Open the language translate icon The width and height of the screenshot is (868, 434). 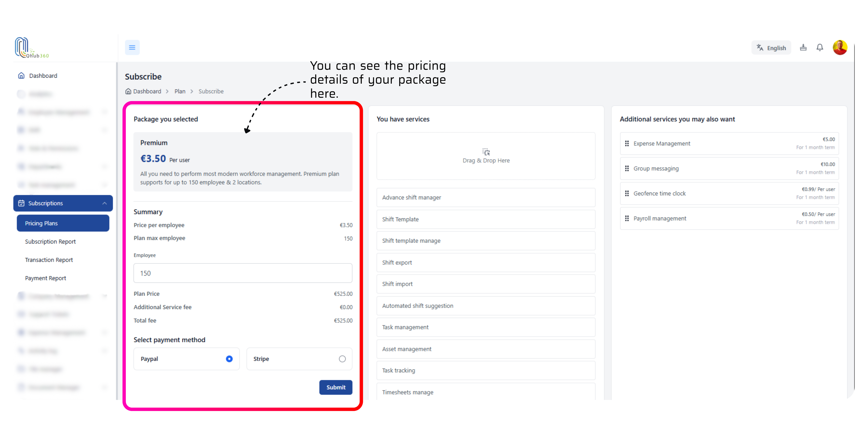coord(760,48)
